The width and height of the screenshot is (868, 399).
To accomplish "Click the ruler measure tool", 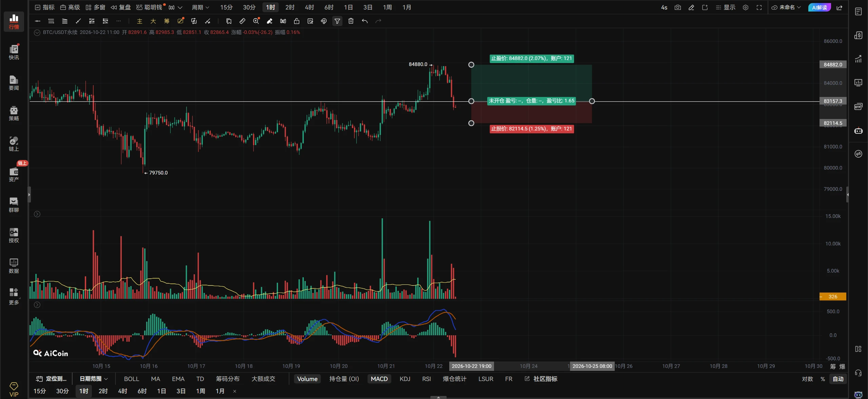I will pos(242,21).
